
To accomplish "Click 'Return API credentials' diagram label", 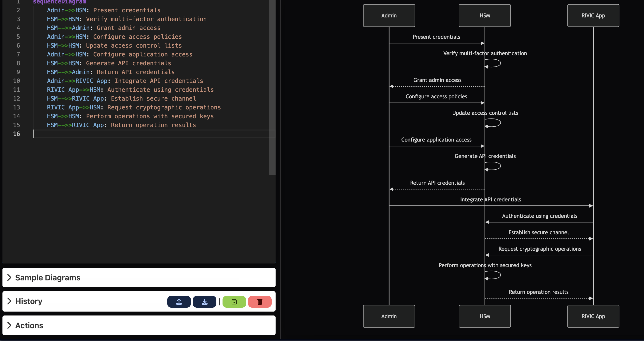I will coord(437,183).
